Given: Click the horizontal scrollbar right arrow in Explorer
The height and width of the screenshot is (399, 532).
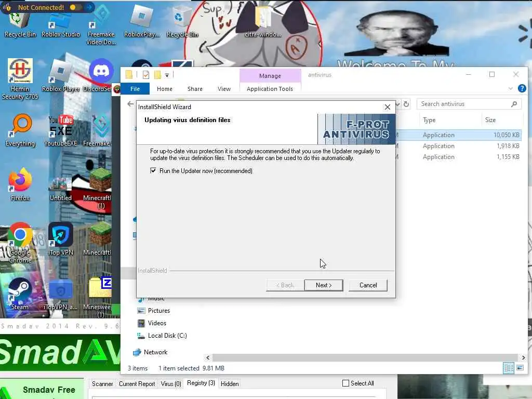Looking at the screenshot, I should coord(523,357).
